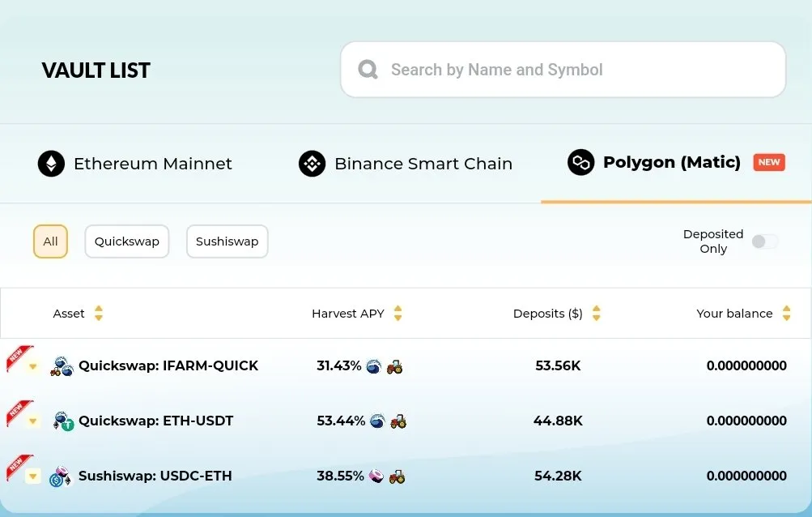Viewport: 812px width, 517px height.
Task: Focus the Search by Name and Symbol field
Action: [x=563, y=70]
